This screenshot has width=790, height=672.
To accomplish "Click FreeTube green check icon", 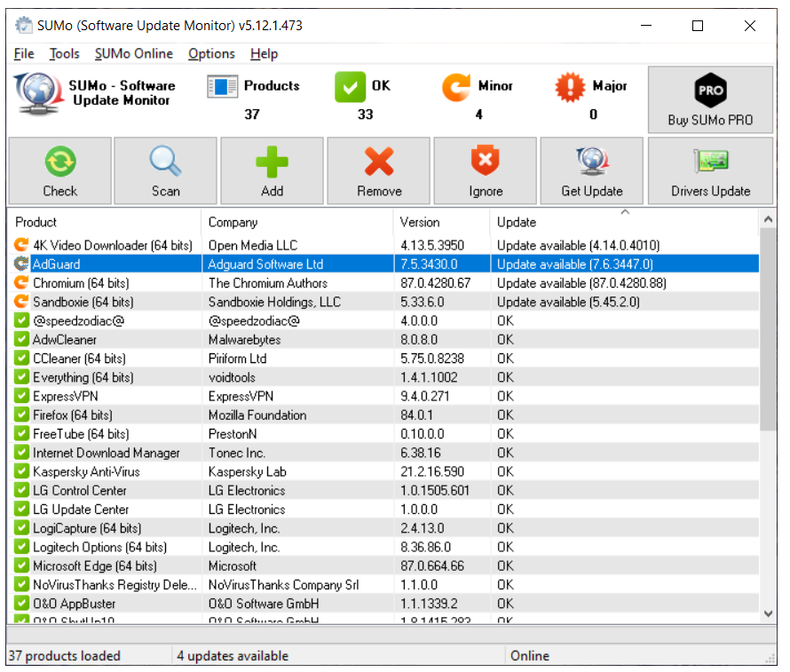I will [21, 434].
